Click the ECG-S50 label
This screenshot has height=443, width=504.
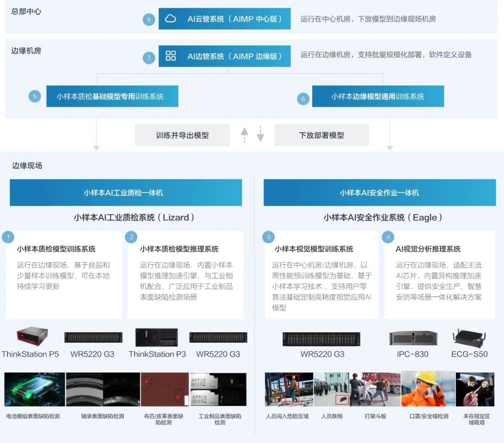click(469, 354)
